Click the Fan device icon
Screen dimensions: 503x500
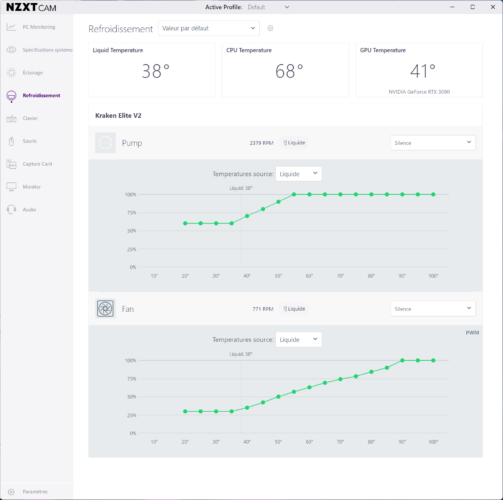105,309
